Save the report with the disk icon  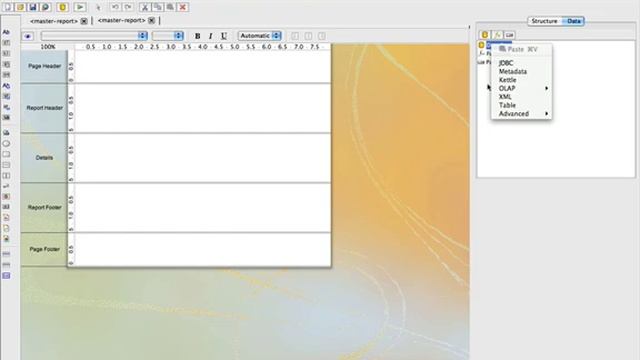pyautogui.click(x=33, y=7)
